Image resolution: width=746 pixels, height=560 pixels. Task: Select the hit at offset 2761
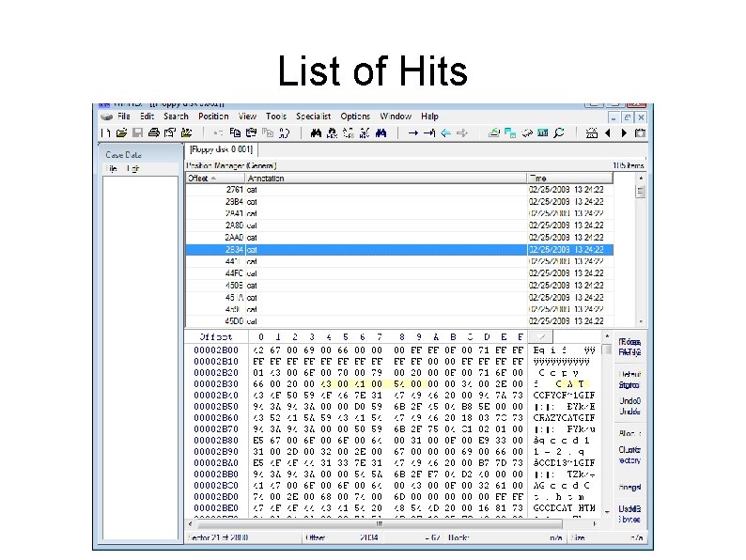[x=399, y=190]
